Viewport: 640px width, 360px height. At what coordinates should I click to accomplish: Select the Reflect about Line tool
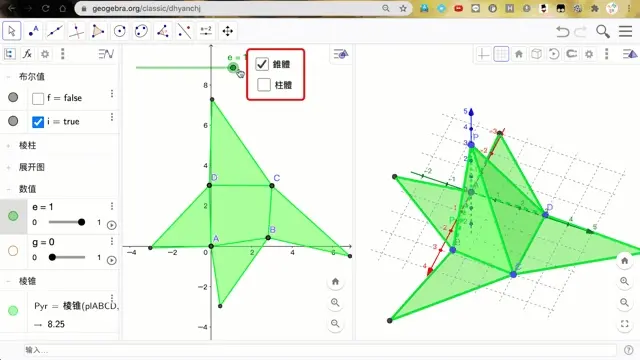click(x=184, y=31)
